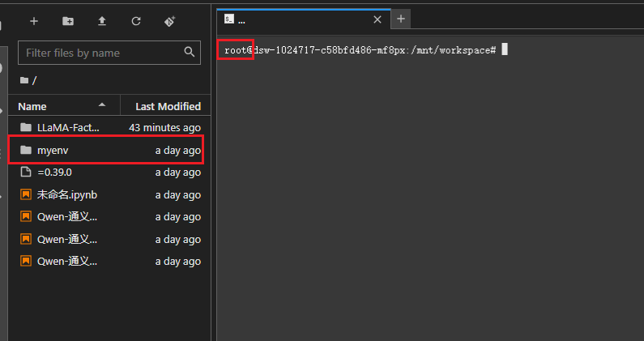Create a new folder in file browser
Screen dimensions: 644x341
(x=68, y=21)
